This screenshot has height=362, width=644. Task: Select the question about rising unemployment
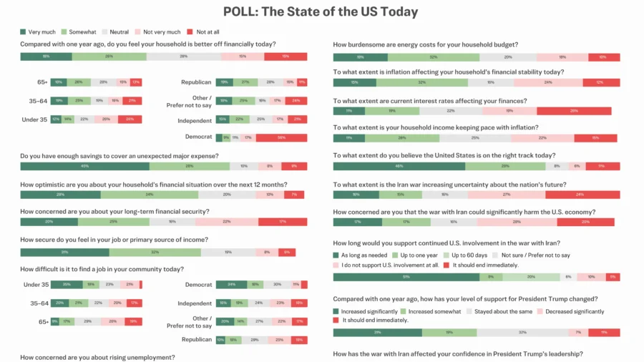(97, 357)
